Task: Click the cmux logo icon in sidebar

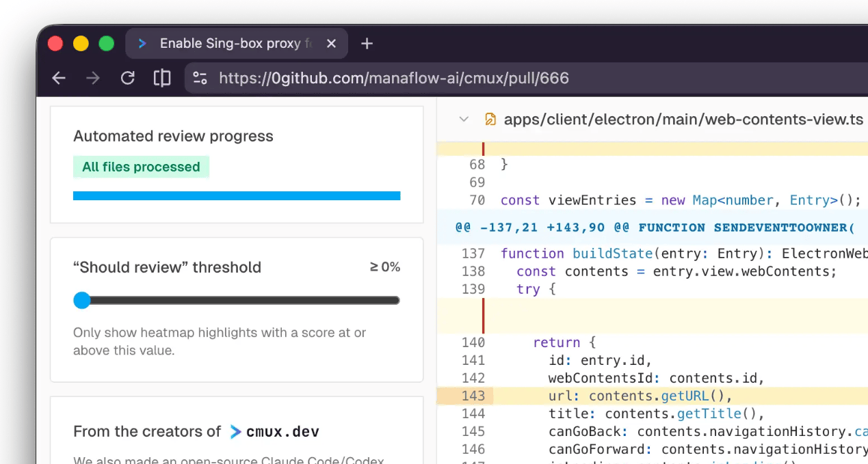Action: (x=236, y=431)
